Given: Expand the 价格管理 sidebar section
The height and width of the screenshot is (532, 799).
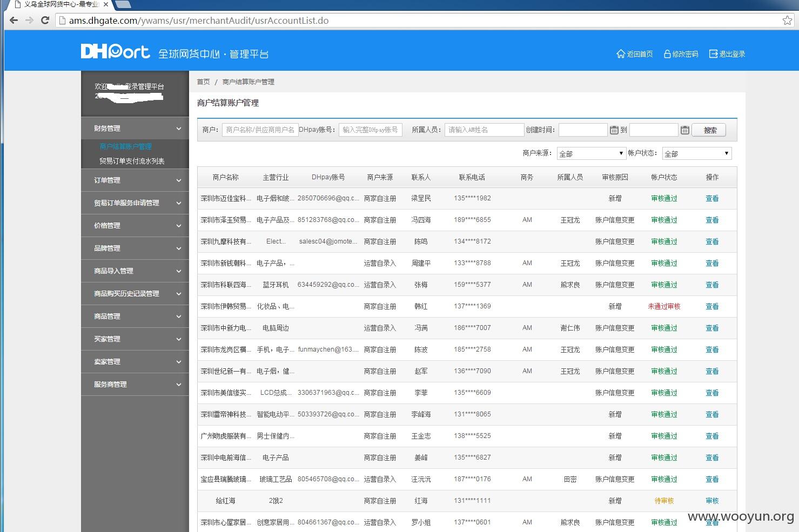Looking at the screenshot, I should click(135, 226).
